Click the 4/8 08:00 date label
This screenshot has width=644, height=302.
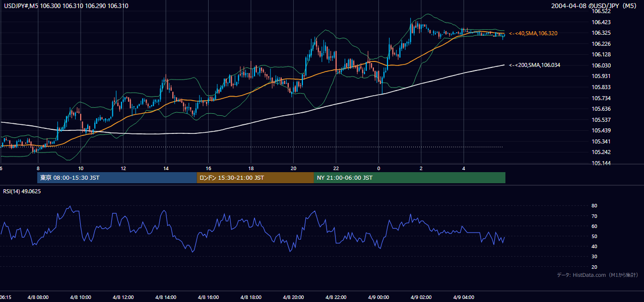[x=38, y=297]
